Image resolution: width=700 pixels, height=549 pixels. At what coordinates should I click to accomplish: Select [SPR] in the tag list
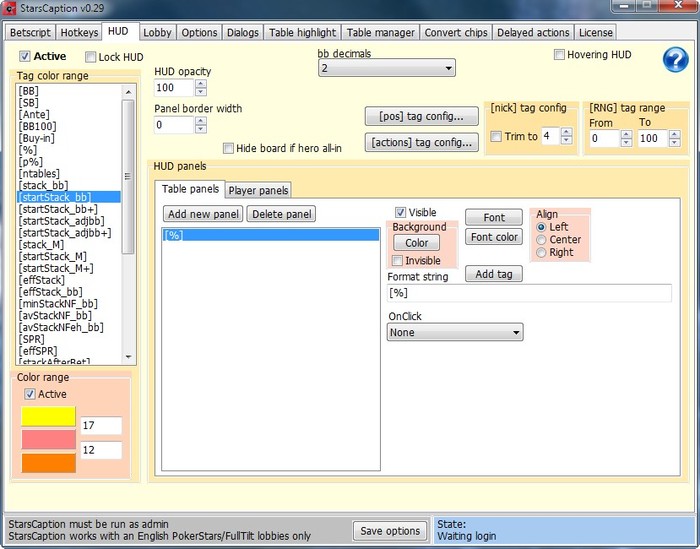click(x=31, y=339)
